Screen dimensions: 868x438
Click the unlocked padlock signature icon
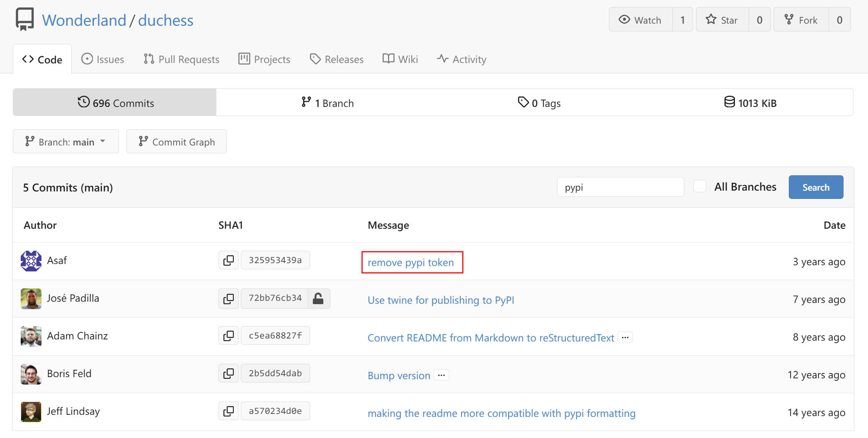pyautogui.click(x=318, y=298)
